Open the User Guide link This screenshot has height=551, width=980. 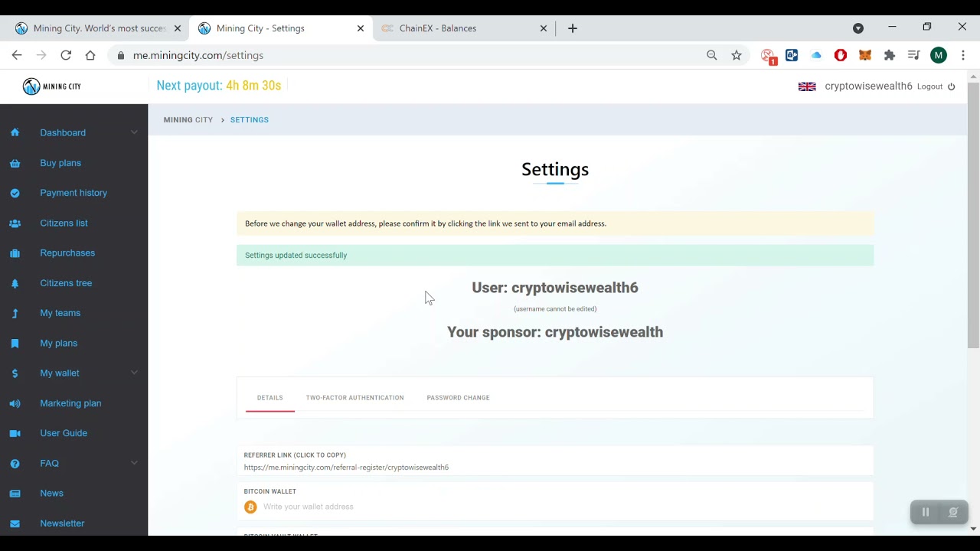point(64,433)
